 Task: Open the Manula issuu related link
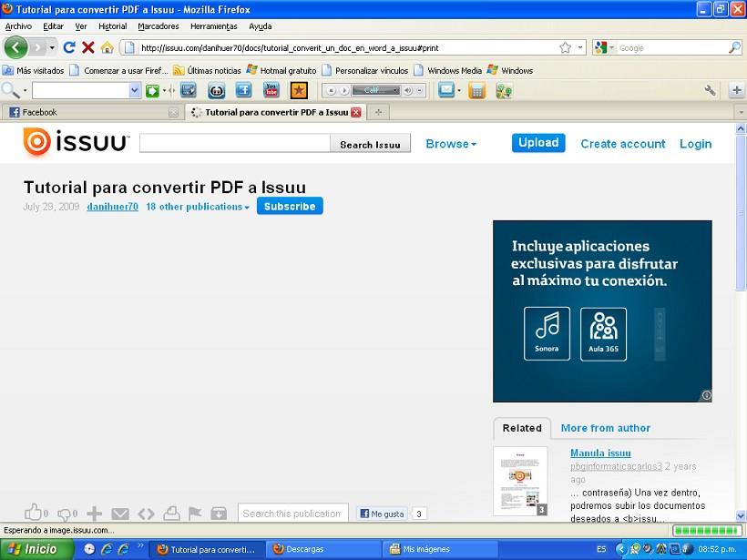[600, 453]
